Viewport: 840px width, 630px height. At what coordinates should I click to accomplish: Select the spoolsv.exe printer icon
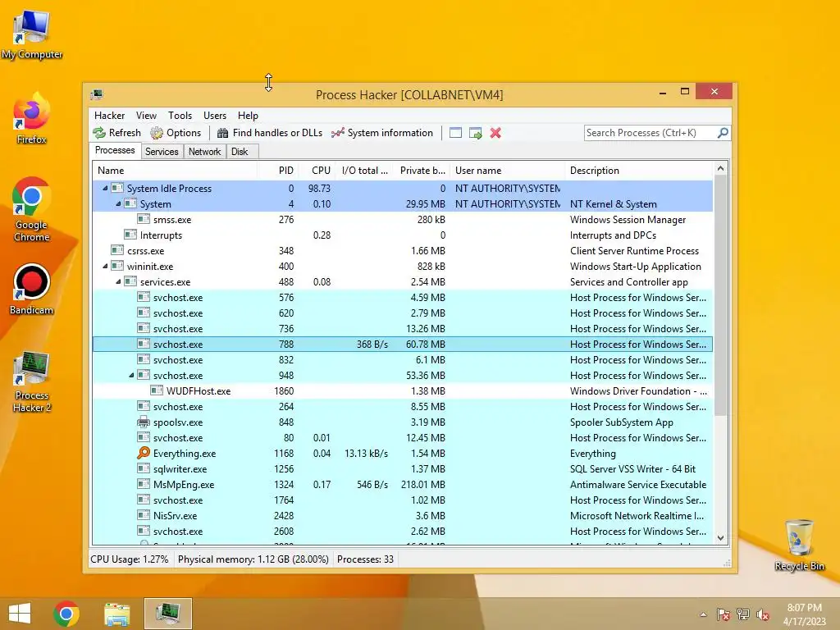[x=144, y=422]
